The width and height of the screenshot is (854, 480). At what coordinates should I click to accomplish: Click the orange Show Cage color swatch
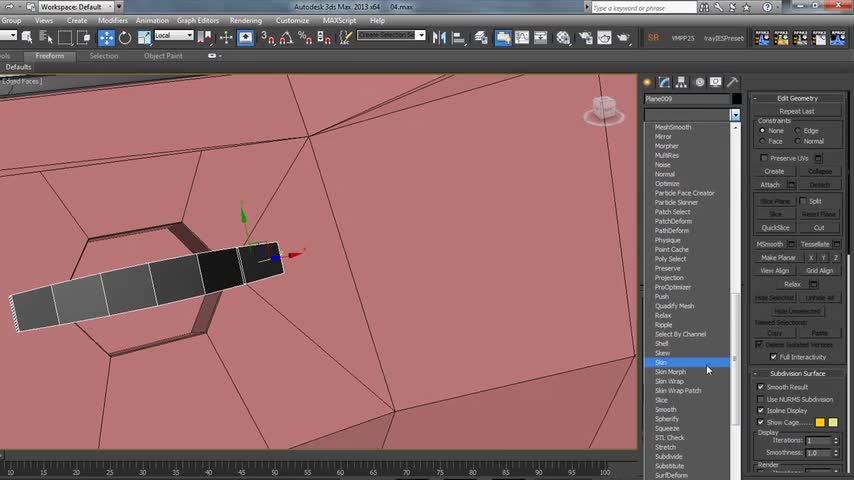(x=821, y=422)
